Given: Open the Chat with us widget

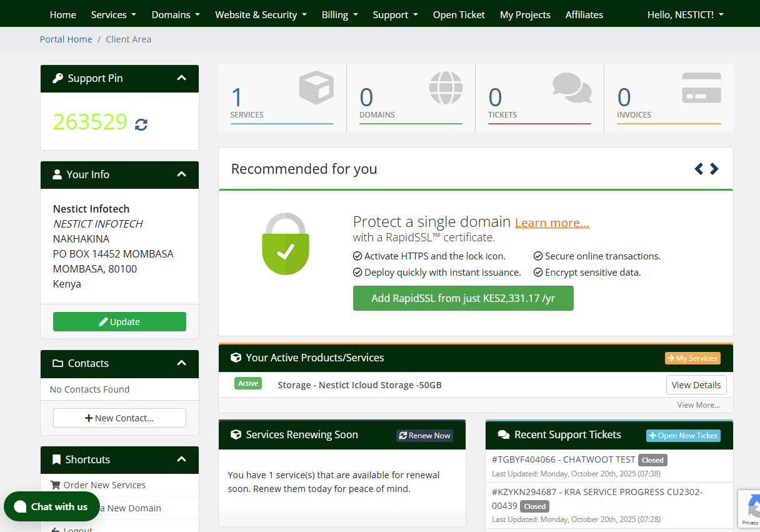Looking at the screenshot, I should click(x=52, y=506).
